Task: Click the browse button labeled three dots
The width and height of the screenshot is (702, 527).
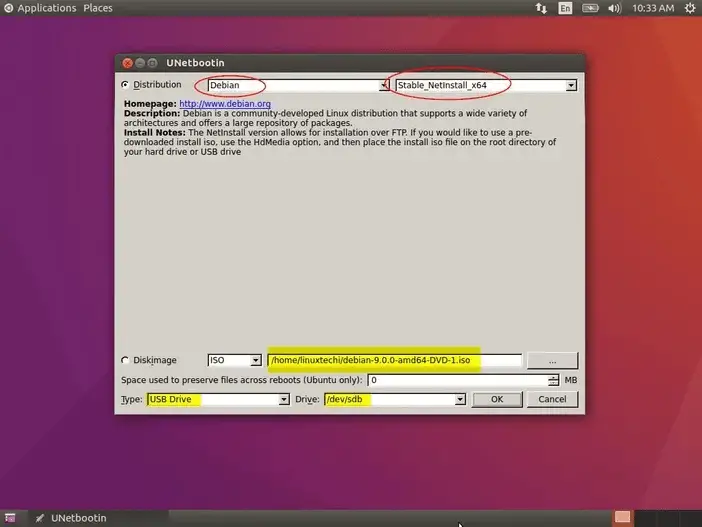Action: [x=552, y=360]
